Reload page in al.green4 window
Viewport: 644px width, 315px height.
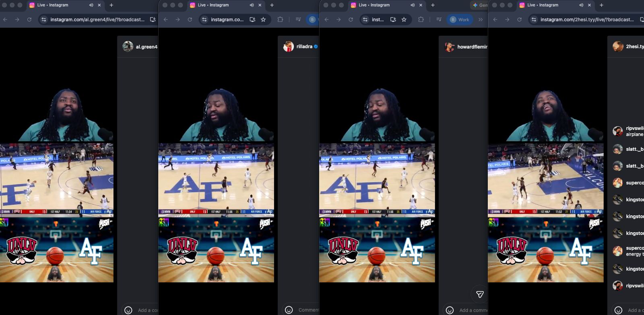pyautogui.click(x=29, y=19)
